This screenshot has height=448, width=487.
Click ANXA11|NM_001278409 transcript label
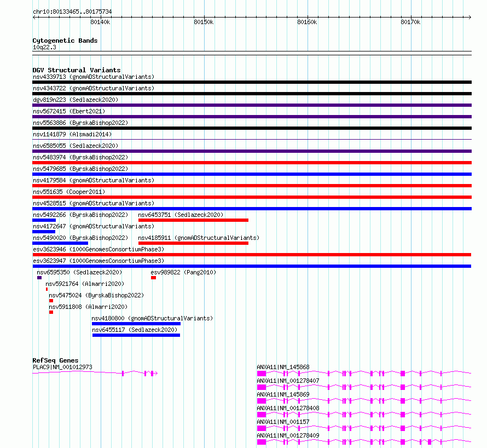pyautogui.click(x=288, y=435)
